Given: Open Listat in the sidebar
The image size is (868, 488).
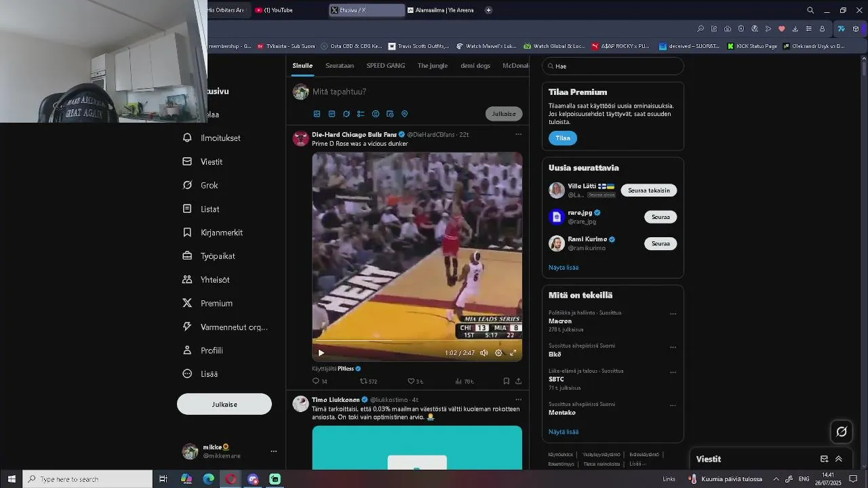Looking at the screenshot, I should click(201, 209).
